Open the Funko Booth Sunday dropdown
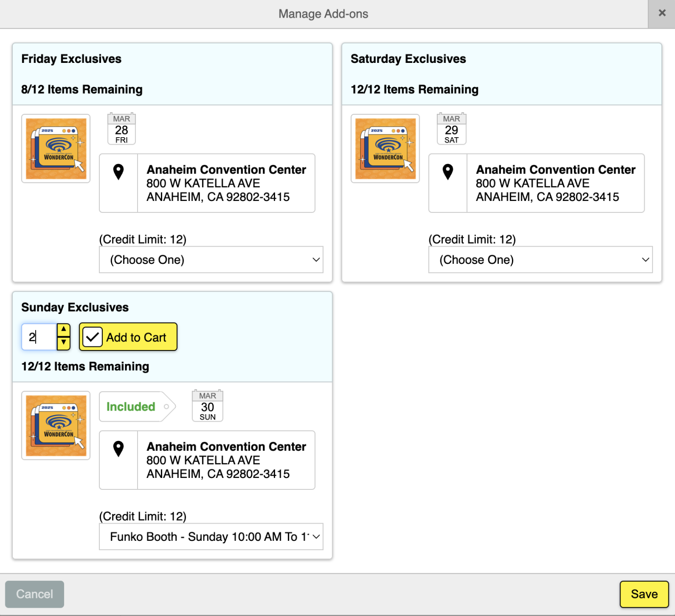The height and width of the screenshot is (616, 675). (x=211, y=537)
